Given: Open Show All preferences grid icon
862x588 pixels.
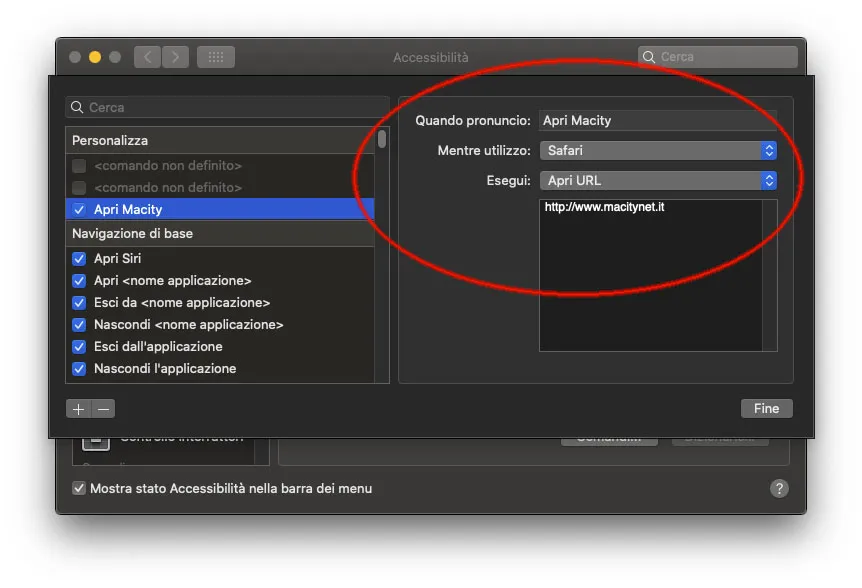Looking at the screenshot, I should pos(215,57).
